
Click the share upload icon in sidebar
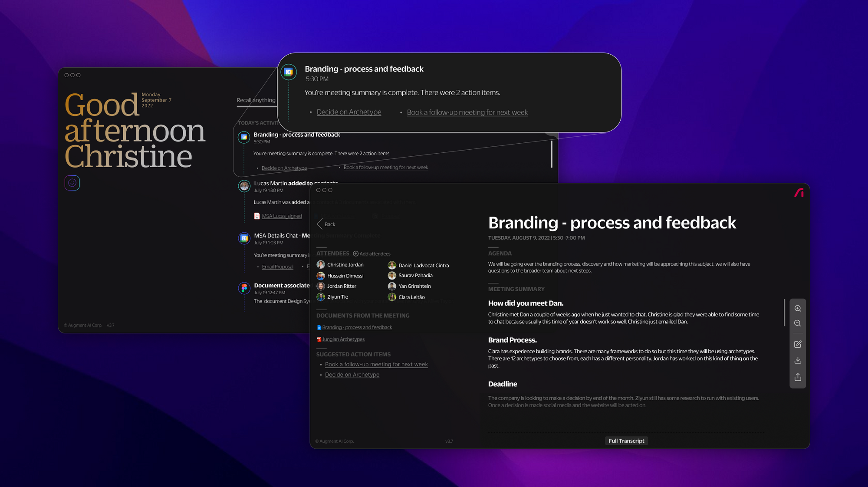point(798,377)
